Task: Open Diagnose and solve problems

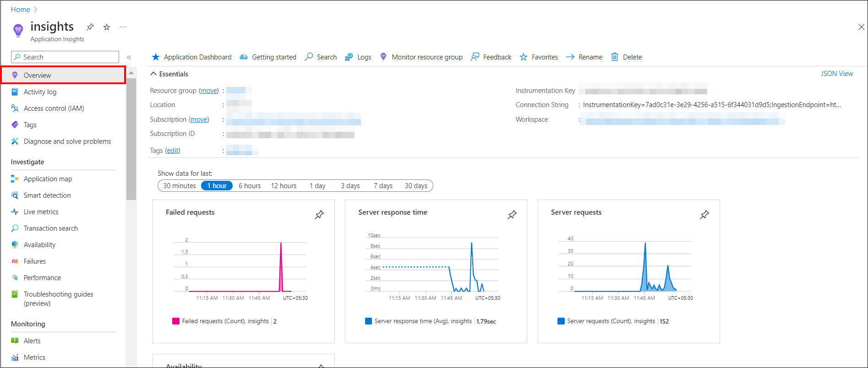Action: (x=67, y=141)
